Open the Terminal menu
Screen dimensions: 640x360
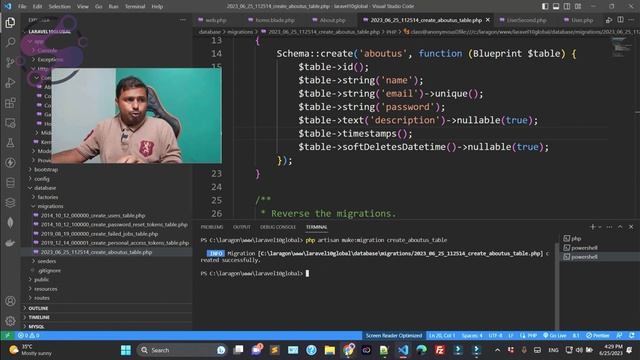click(x=135, y=7)
